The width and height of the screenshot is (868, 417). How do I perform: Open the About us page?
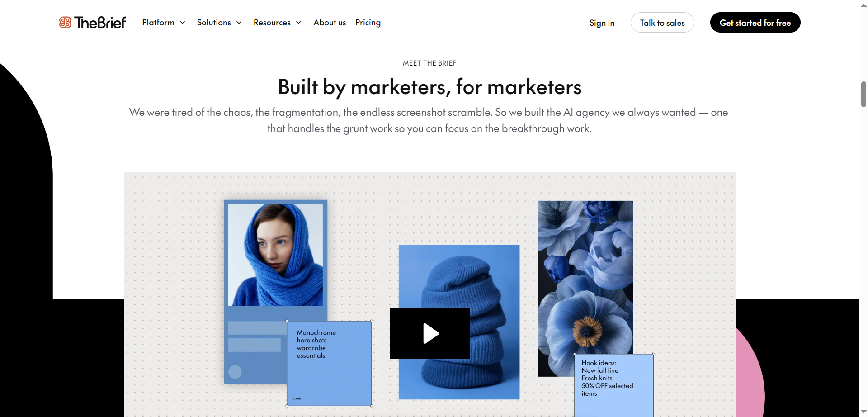tap(330, 23)
